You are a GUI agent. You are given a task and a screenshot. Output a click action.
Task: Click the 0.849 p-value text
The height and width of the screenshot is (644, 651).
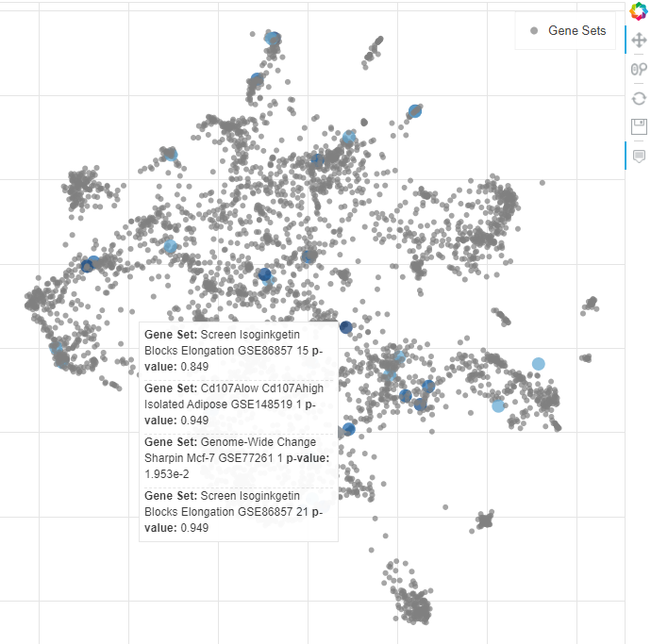(194, 367)
